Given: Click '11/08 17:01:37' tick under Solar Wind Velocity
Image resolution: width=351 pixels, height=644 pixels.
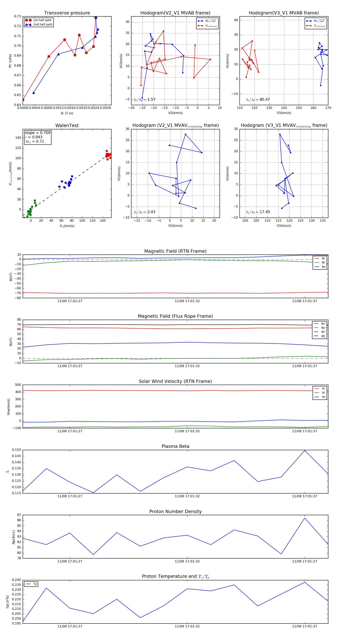Looking at the screenshot, I should [x=305, y=431].
